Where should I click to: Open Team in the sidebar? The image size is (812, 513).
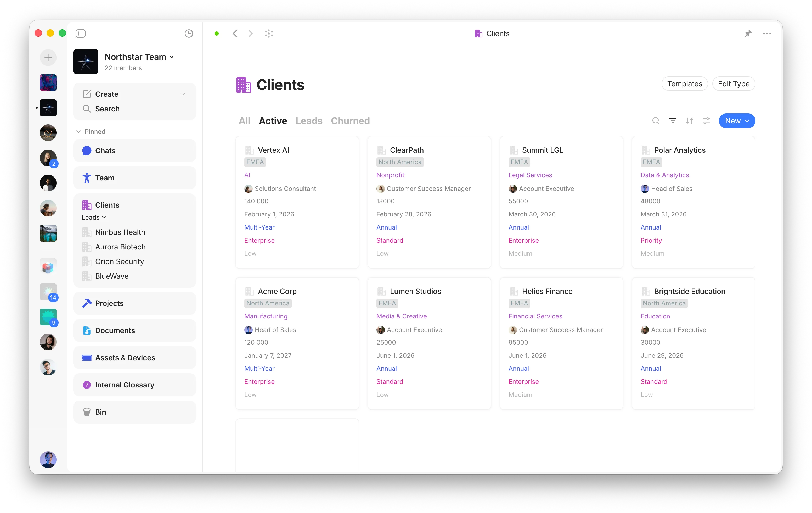tap(134, 178)
